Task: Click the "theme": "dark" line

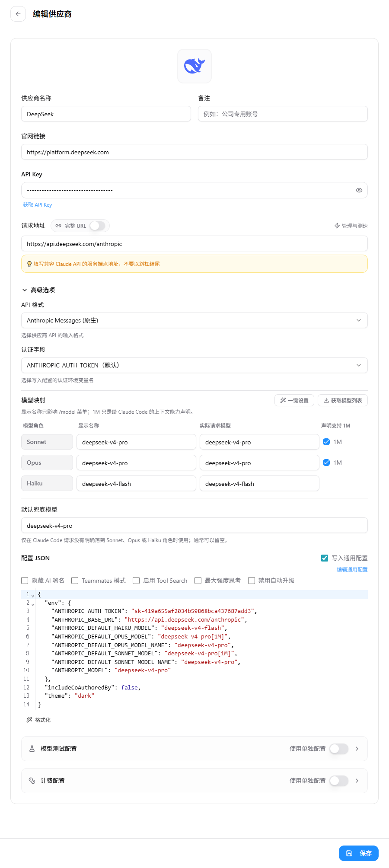Action: pos(69,696)
